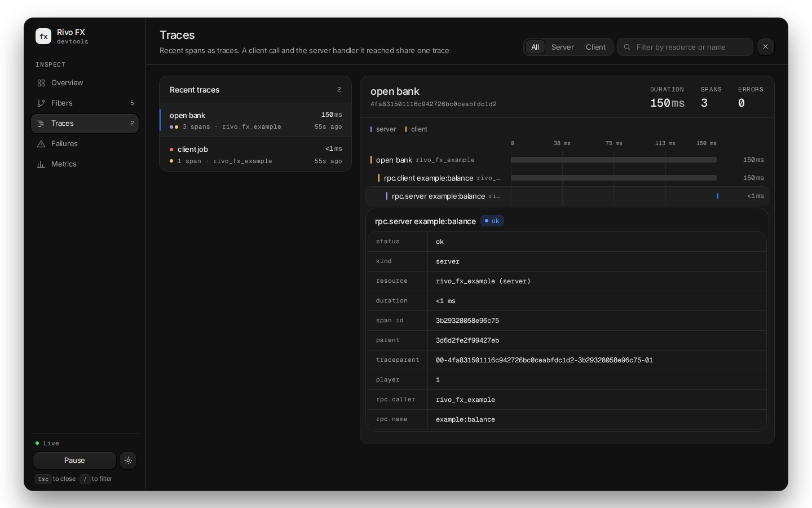This screenshot has height=508, width=812.
Task: Click the Rivo FX logo icon
Action: pos(43,36)
